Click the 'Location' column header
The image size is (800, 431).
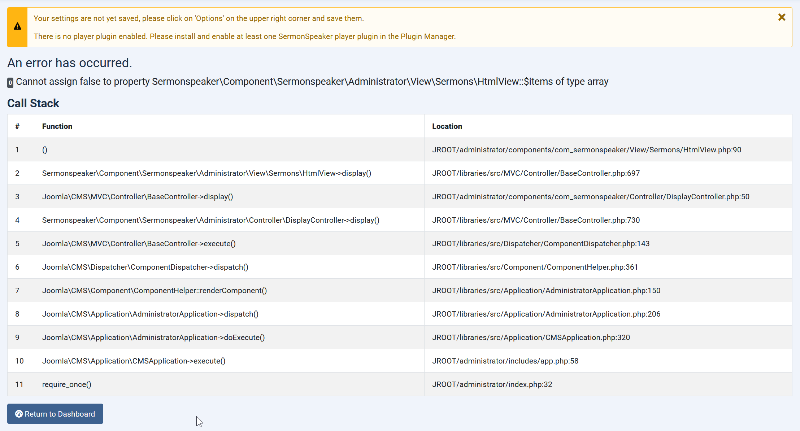[447, 127]
